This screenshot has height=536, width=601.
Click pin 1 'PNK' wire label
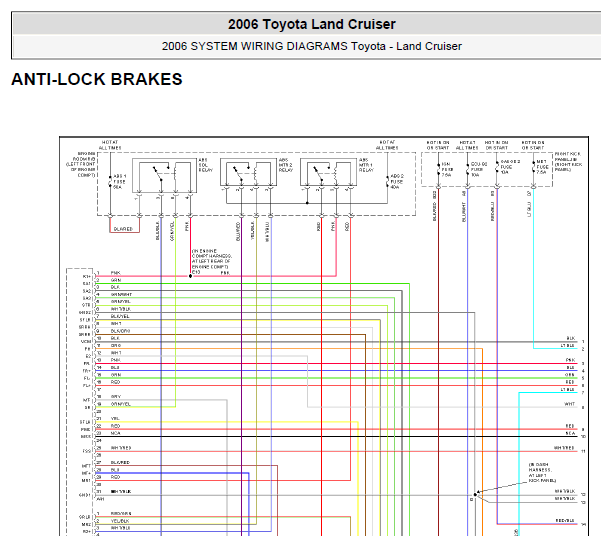tap(115, 273)
